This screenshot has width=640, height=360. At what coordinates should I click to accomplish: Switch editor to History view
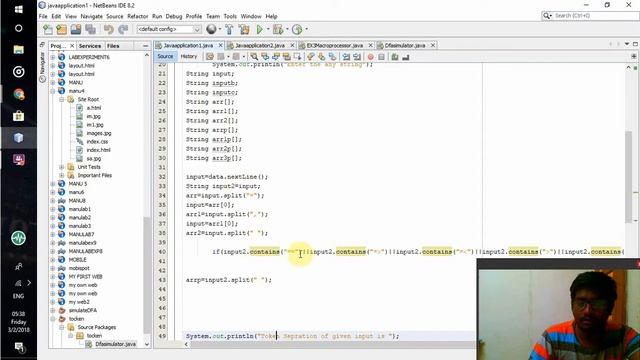[x=189, y=57]
